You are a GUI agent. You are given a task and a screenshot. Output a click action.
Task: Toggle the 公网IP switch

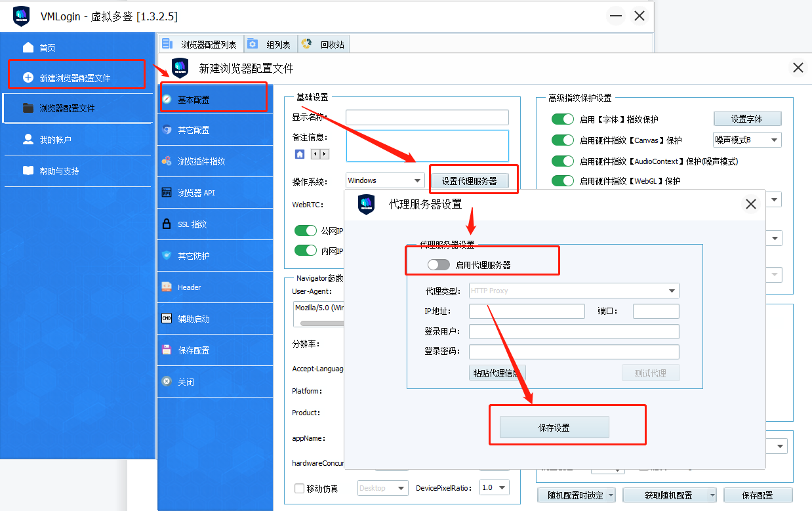(x=306, y=230)
